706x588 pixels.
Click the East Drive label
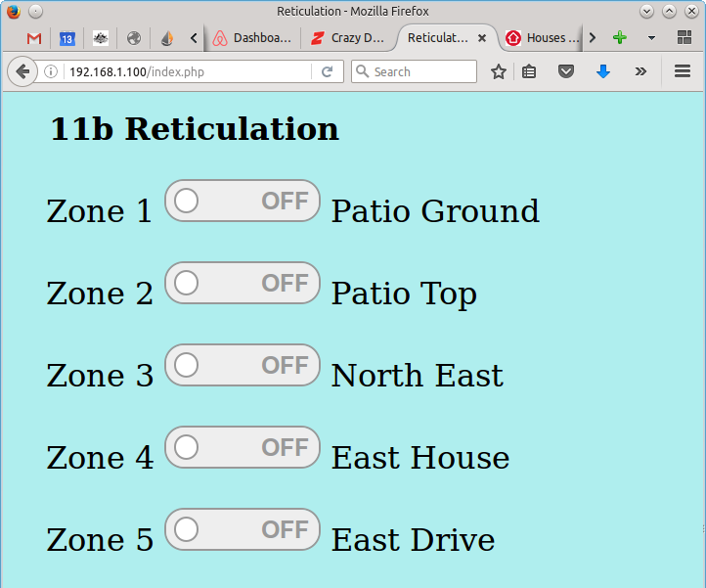tap(413, 540)
